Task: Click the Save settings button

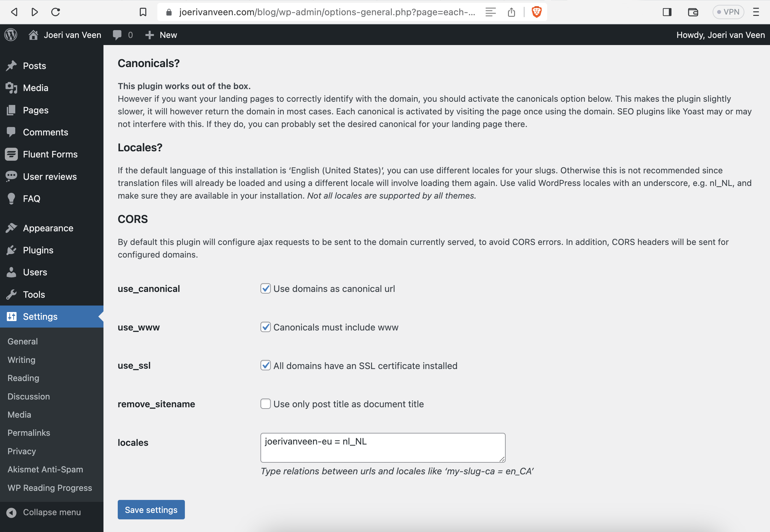Action: click(x=151, y=509)
